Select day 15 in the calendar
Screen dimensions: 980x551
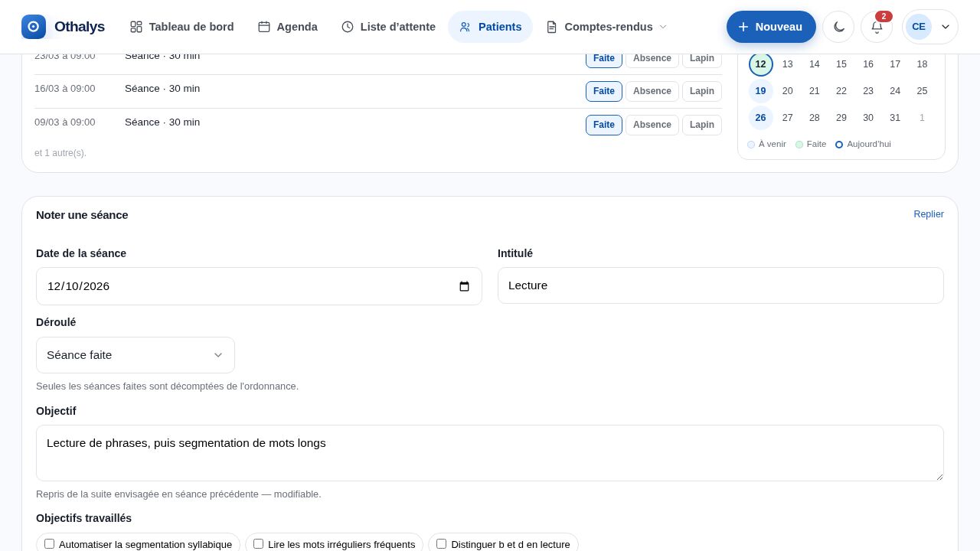[x=841, y=64]
